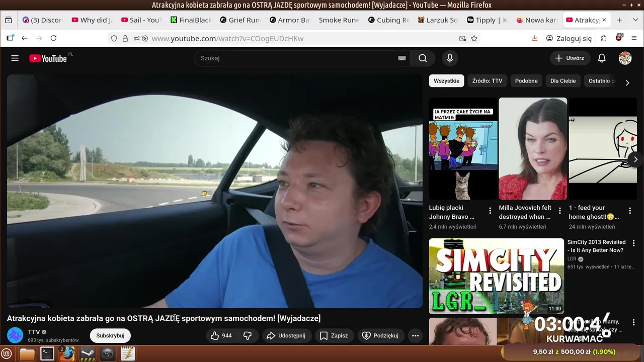Like the video with thumbs up

click(x=221, y=335)
